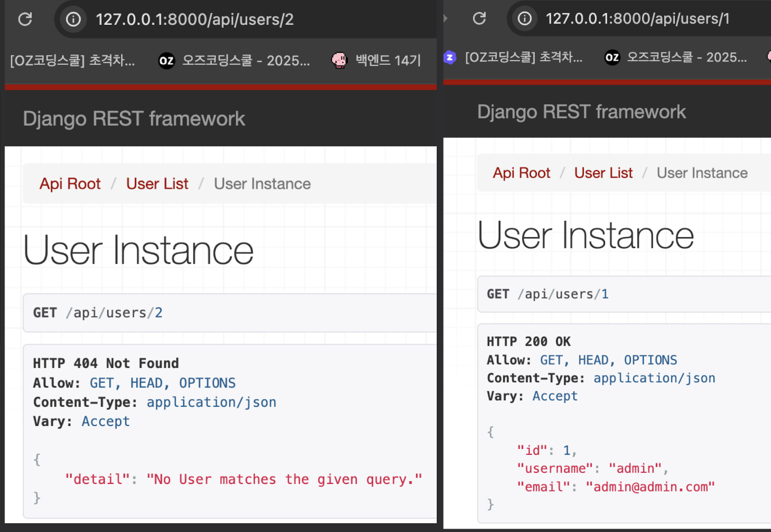View site info icon in right address bar
The image size is (771, 532).
525,19
